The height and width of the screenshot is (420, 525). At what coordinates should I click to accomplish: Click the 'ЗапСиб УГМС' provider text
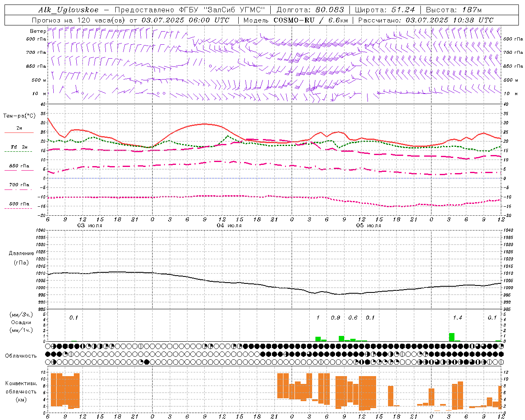[x=234, y=10]
